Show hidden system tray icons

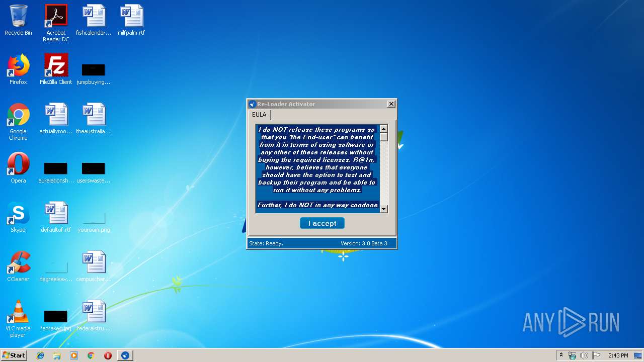click(561, 355)
